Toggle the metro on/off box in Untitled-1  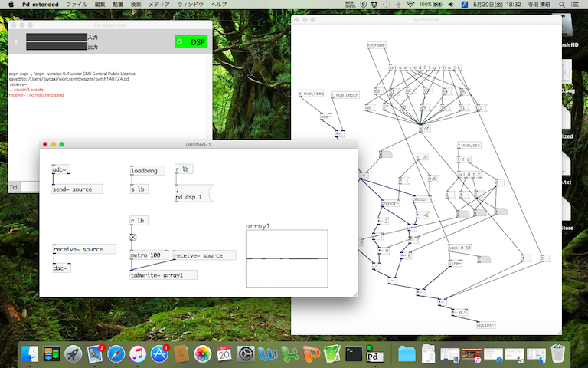click(x=133, y=238)
